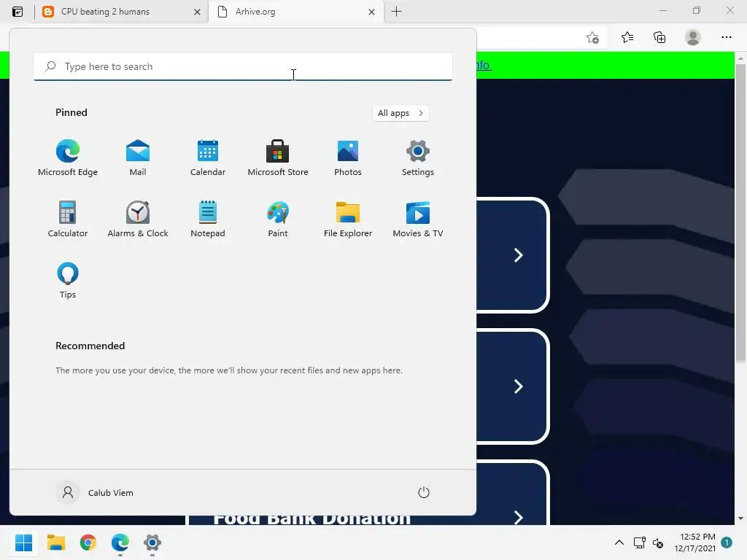Screen dimensions: 747x560
Task: Open Alarms & Clock app
Action: 138,219
